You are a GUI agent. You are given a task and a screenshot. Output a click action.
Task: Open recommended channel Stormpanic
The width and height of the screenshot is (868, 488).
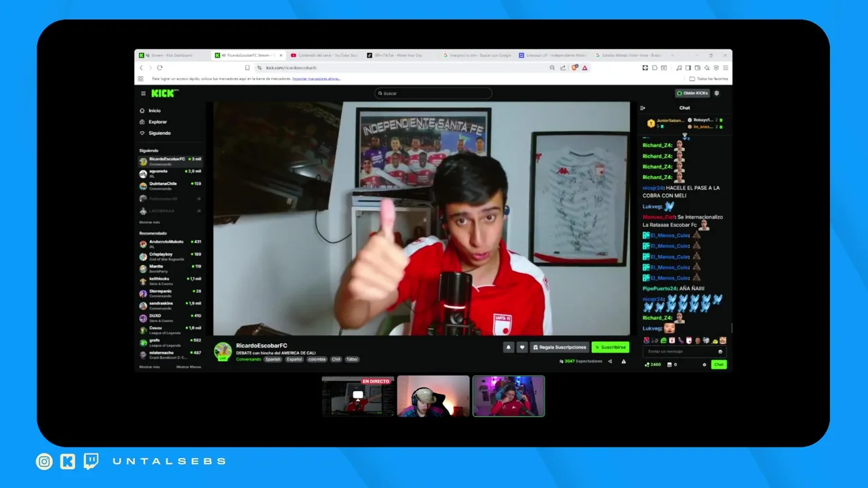170,293
